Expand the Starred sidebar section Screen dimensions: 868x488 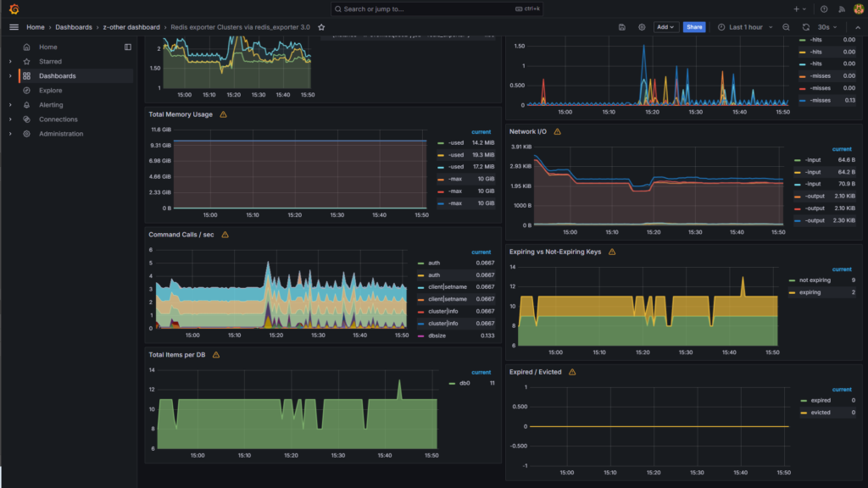[10, 61]
